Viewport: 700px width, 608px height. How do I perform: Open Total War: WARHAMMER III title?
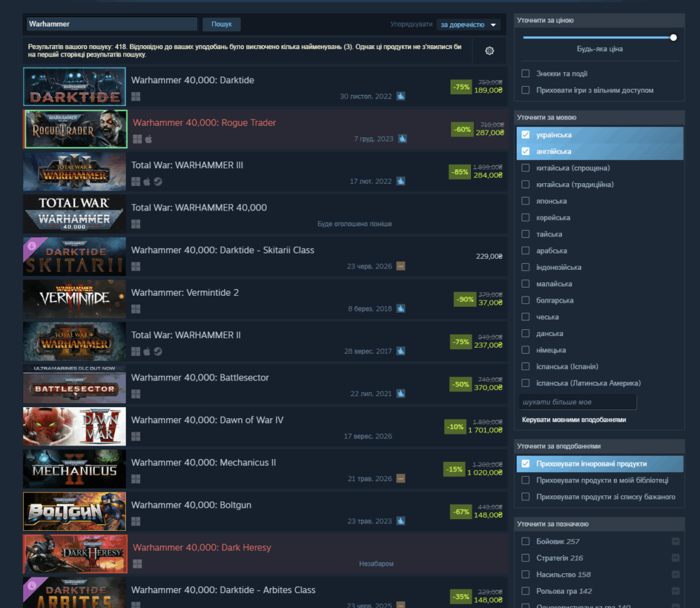coord(187,165)
